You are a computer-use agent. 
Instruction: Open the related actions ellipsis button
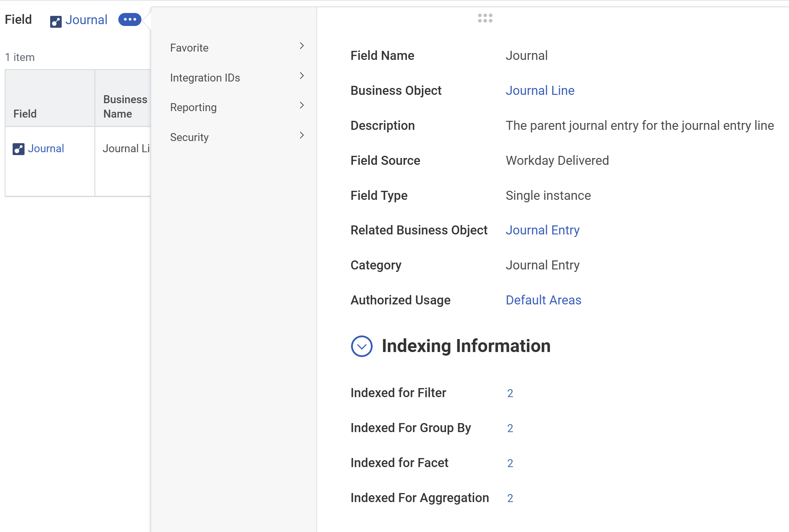coord(130,19)
